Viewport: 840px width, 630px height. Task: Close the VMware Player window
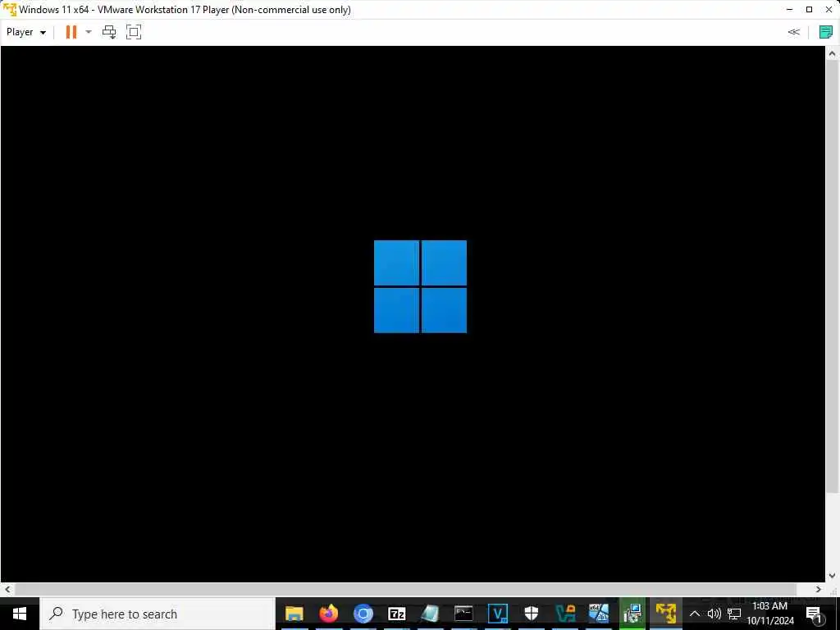829,10
